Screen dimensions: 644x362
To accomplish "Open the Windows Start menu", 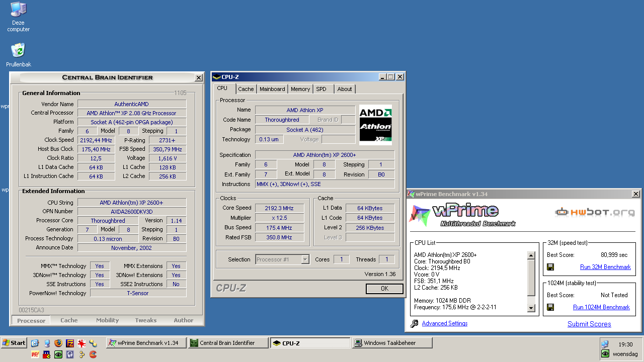I will [x=14, y=343].
